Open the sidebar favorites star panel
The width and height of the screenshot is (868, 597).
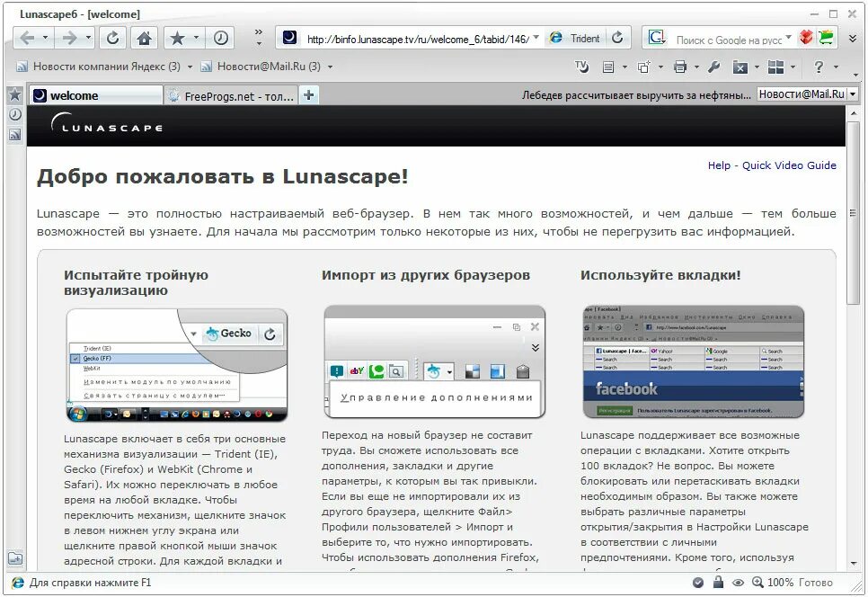15,94
